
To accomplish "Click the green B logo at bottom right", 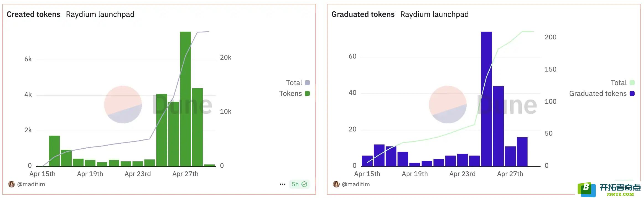I will point(586,189).
